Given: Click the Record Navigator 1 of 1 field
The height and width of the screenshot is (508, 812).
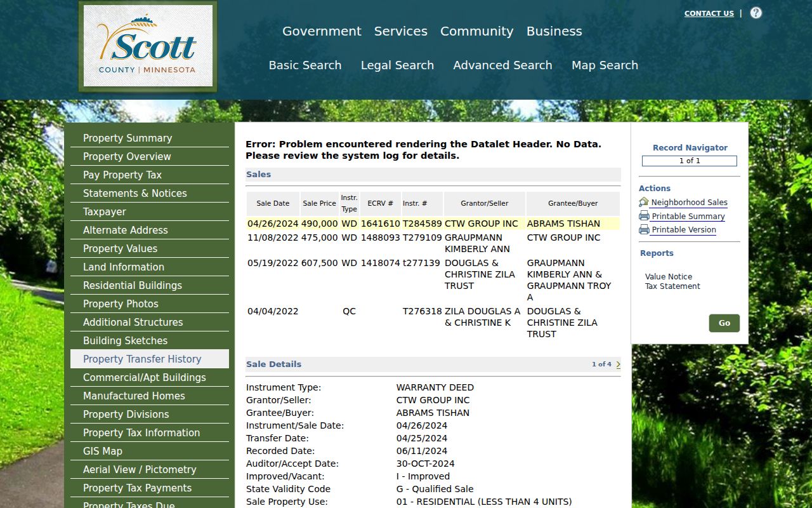Looking at the screenshot, I should tap(690, 161).
